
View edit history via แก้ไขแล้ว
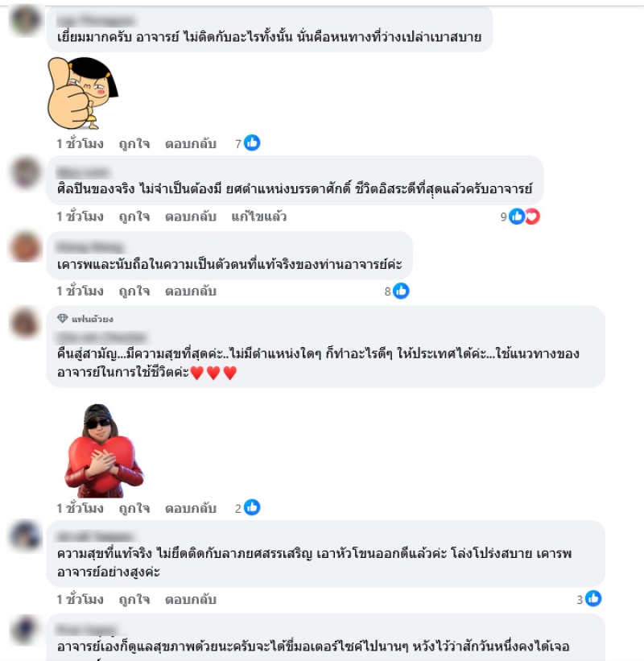pos(258,217)
